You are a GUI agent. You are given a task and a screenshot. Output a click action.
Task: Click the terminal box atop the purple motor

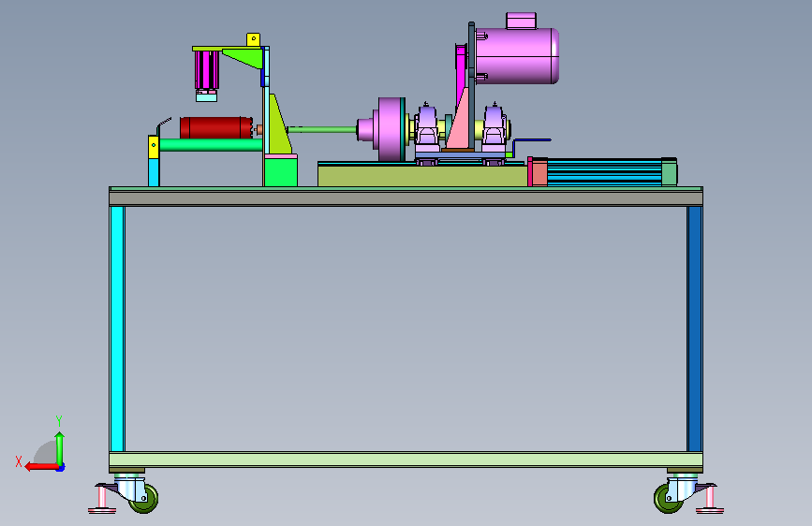(521, 21)
